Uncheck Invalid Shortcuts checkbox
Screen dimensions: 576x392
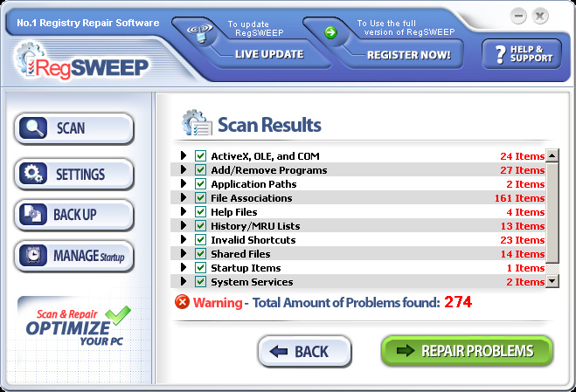coord(200,239)
